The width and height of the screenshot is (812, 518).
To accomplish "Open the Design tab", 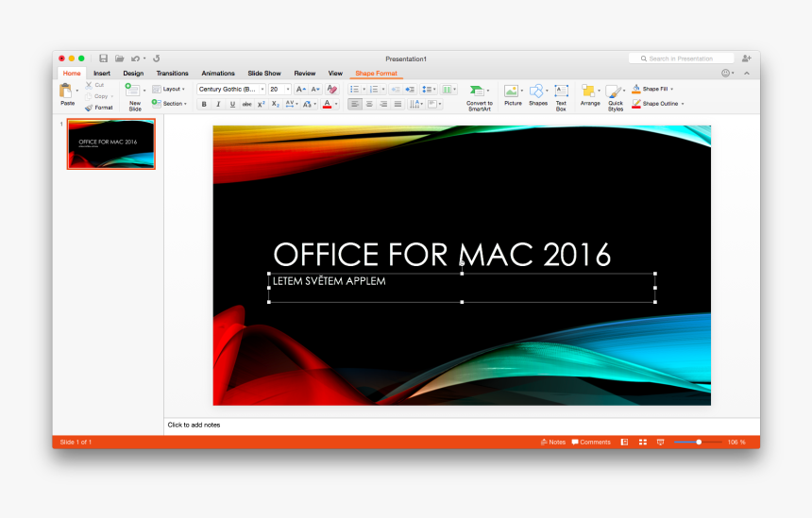I will pyautogui.click(x=133, y=73).
